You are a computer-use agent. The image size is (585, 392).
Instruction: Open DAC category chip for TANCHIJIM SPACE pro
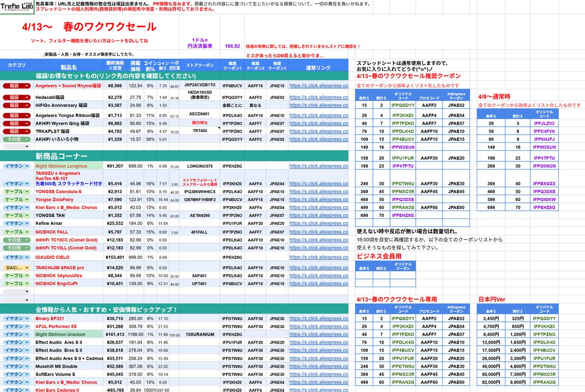pos(17,268)
